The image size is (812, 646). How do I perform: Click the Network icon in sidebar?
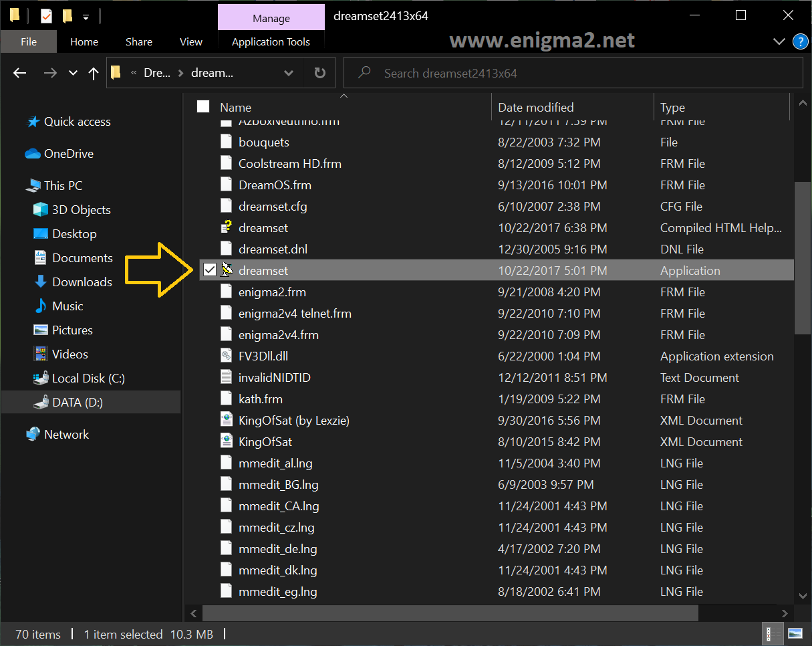coord(33,435)
